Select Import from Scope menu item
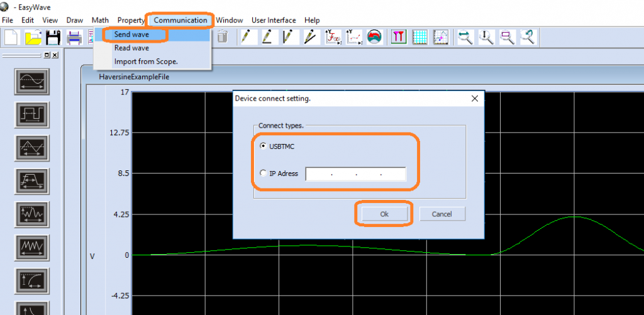Viewport: 644px width, 315px height. [x=146, y=62]
